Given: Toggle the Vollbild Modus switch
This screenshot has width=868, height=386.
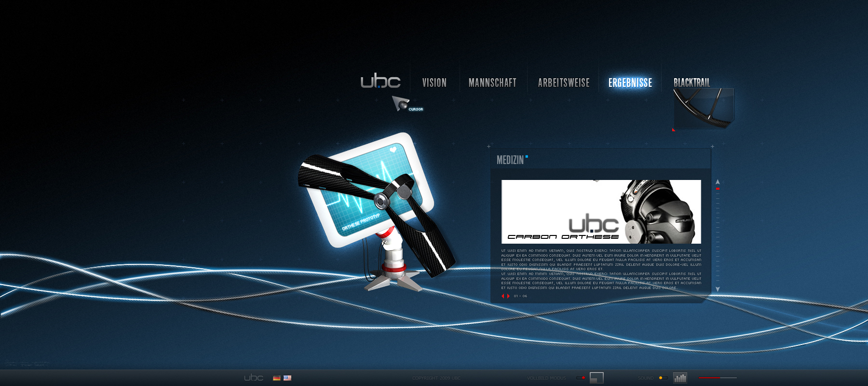Looking at the screenshot, I should pos(581,378).
